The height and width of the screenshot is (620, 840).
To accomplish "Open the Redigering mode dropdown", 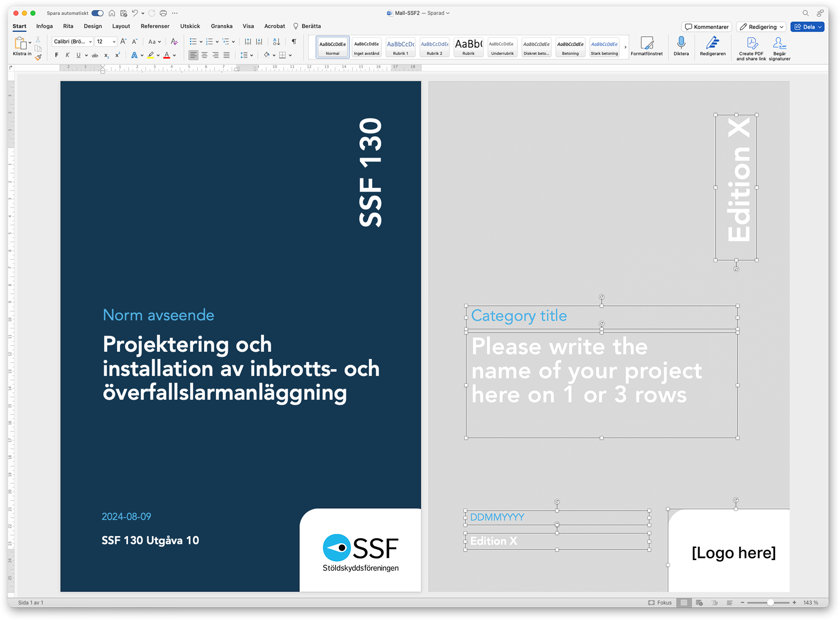I will (x=761, y=27).
